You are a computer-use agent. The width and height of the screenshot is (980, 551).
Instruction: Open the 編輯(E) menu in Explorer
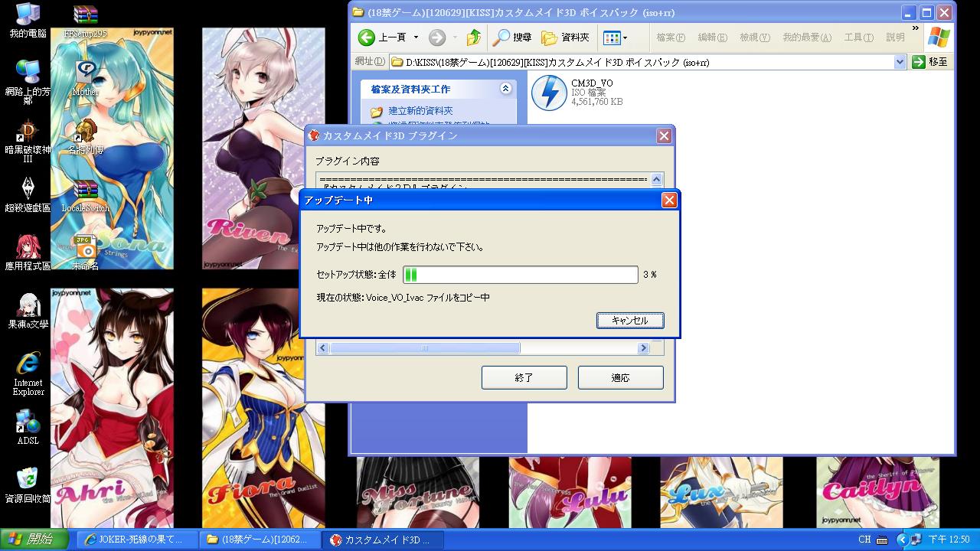712,37
